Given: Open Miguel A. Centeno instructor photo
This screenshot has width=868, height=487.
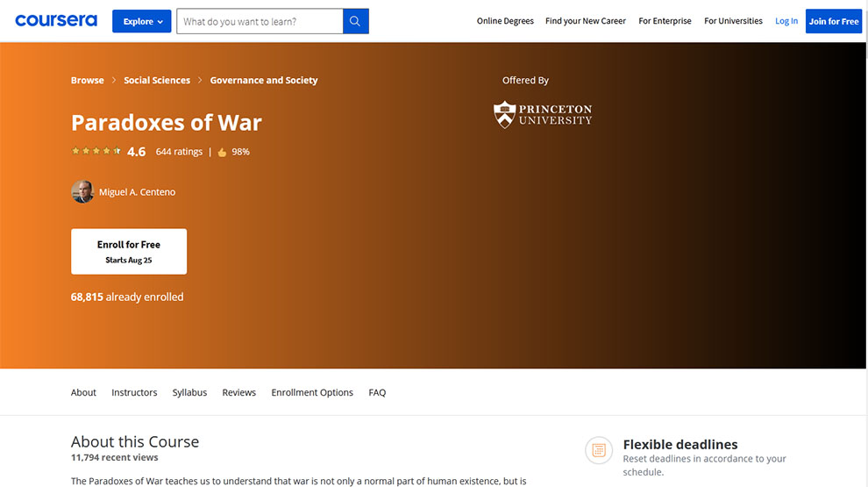Looking at the screenshot, I should click(82, 191).
